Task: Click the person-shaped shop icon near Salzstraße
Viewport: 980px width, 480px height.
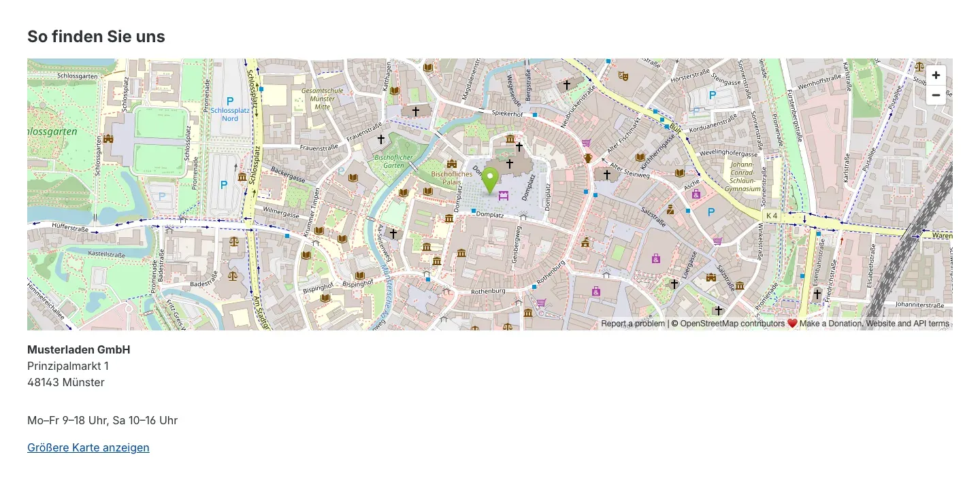Action: pos(670,210)
